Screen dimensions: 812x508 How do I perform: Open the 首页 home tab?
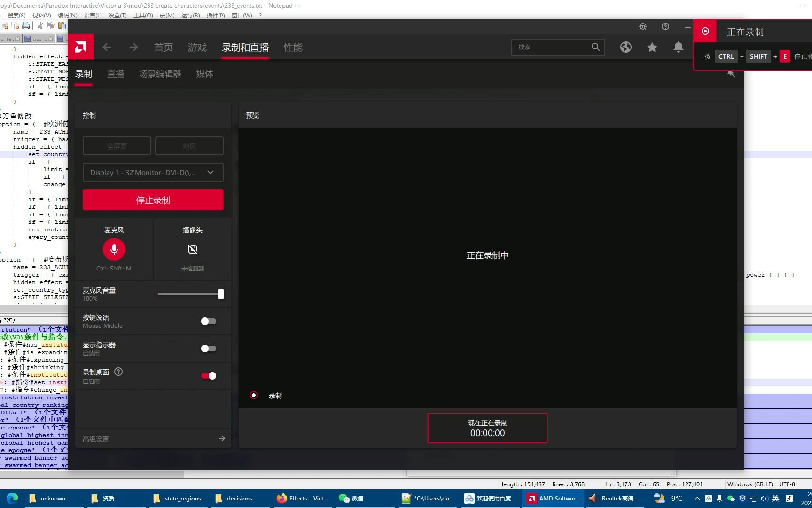164,47
